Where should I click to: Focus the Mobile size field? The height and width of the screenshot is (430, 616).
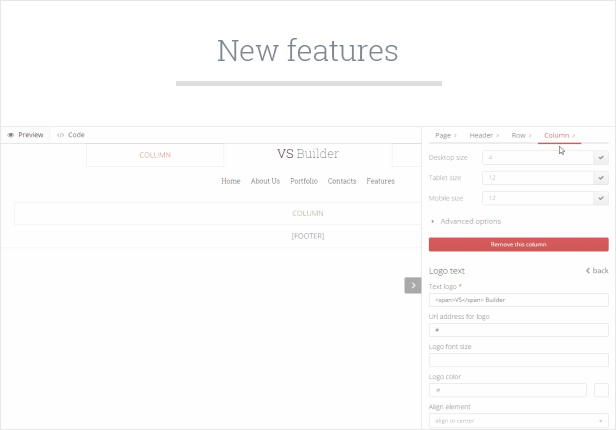coord(538,198)
